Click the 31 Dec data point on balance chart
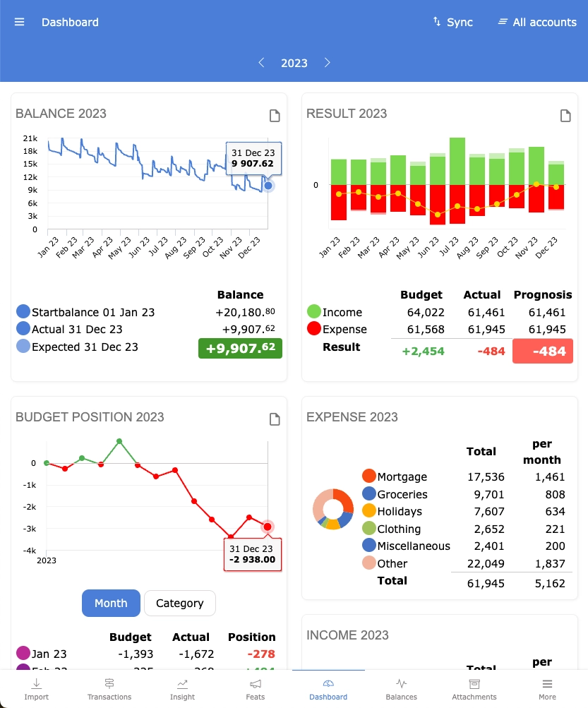 click(268, 185)
